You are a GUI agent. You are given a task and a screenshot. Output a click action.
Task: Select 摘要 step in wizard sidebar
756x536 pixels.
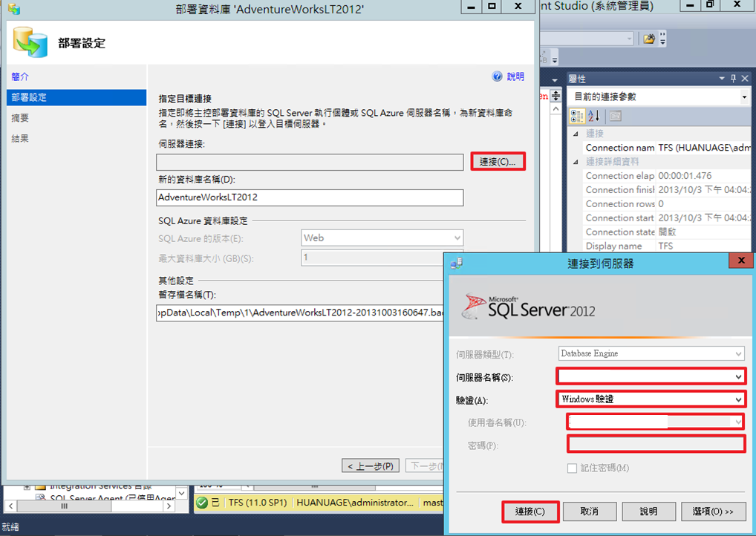(x=20, y=118)
